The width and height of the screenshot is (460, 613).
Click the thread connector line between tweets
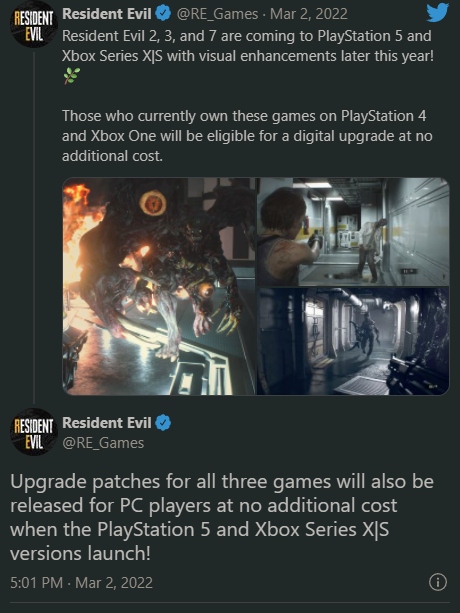coord(34,228)
